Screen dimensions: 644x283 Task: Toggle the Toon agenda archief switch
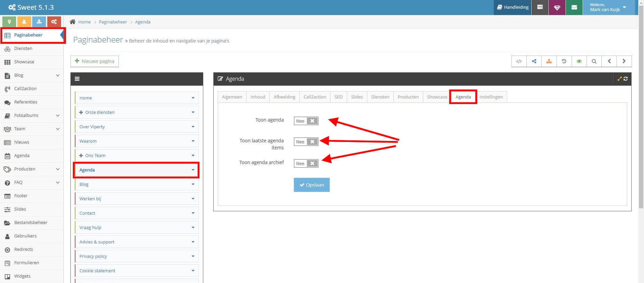pyautogui.click(x=306, y=163)
